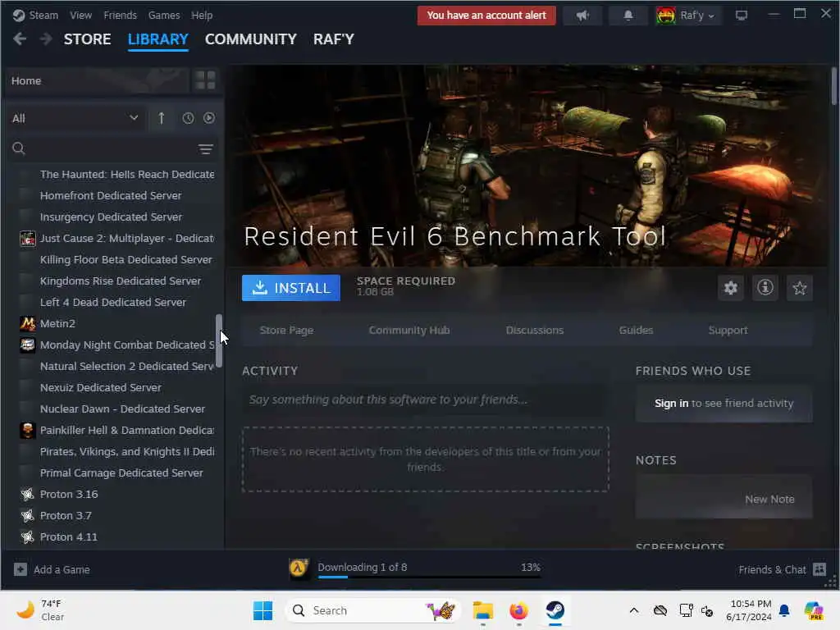Open the announcements megaphone icon

pos(582,16)
